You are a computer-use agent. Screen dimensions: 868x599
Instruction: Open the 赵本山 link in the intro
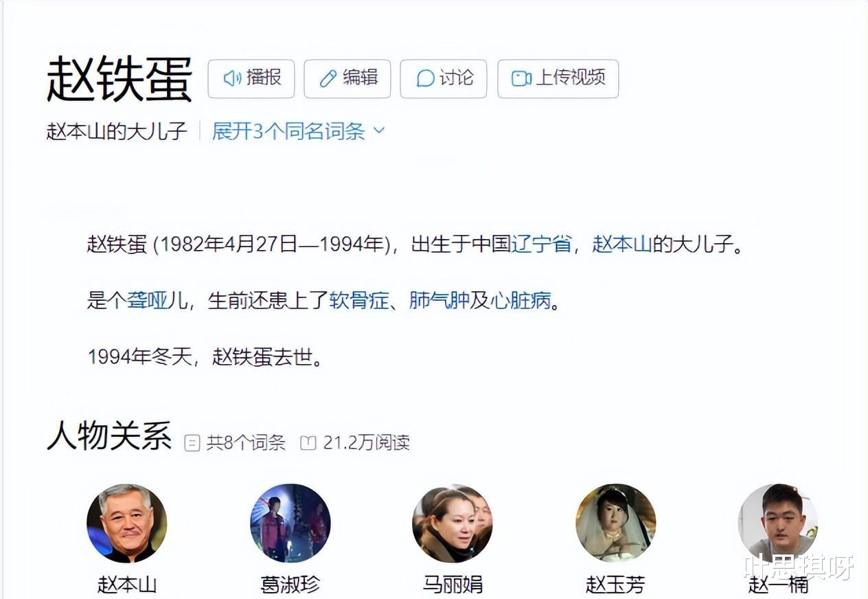click(x=622, y=245)
